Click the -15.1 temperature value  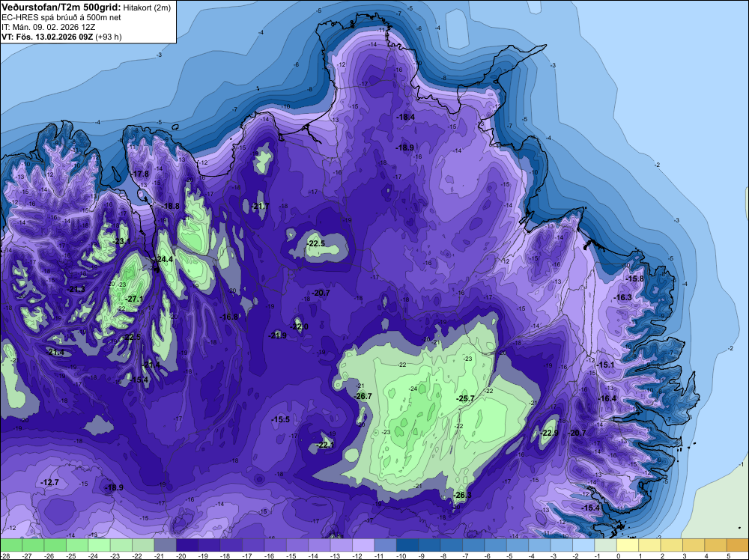(605, 365)
